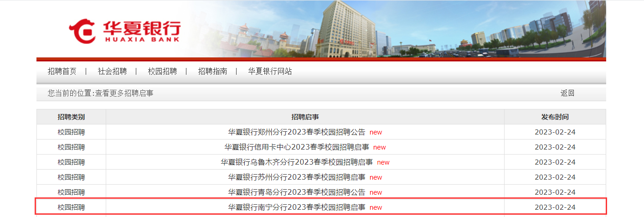Open the 招聘首页 menu item

pos(62,72)
